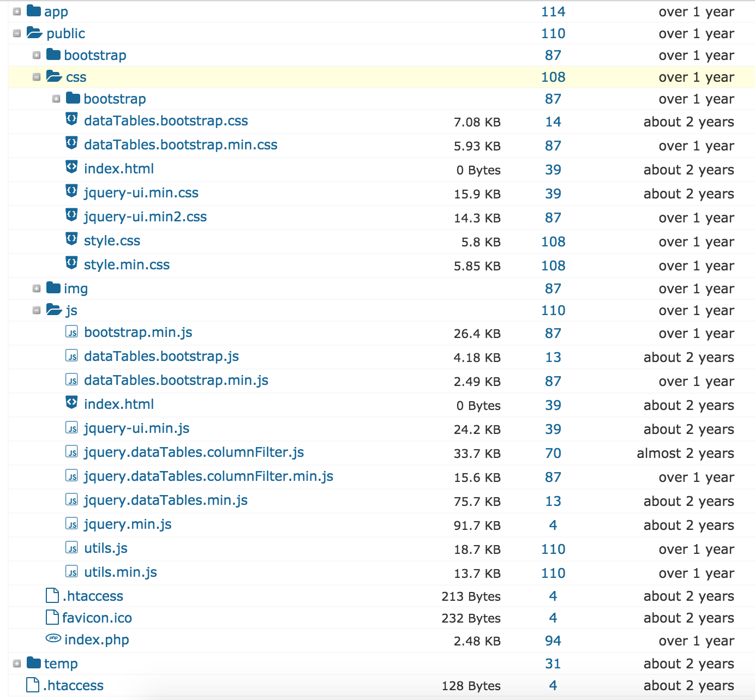Screen dimensions: 755x700
Task: Open favicon.ico file
Action: click(x=97, y=618)
